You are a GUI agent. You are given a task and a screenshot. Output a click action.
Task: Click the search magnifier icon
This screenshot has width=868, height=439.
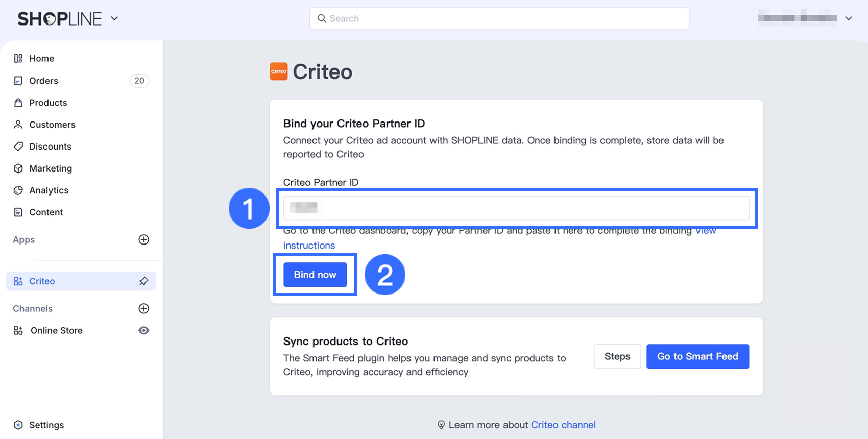[322, 19]
